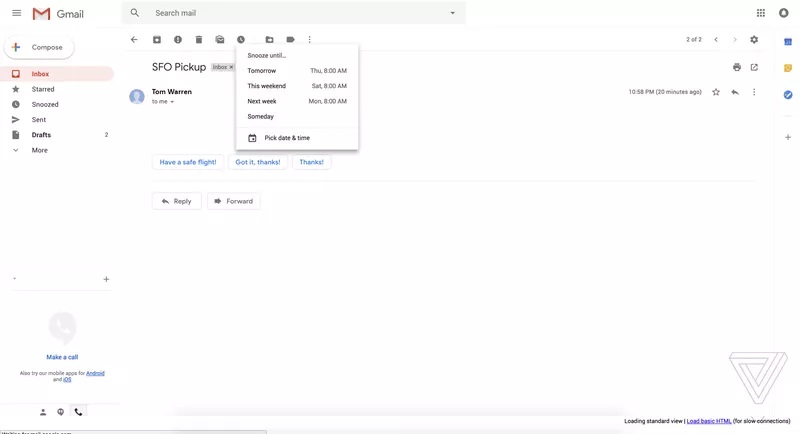
Task: Mark the email as unread
Action: pos(220,40)
